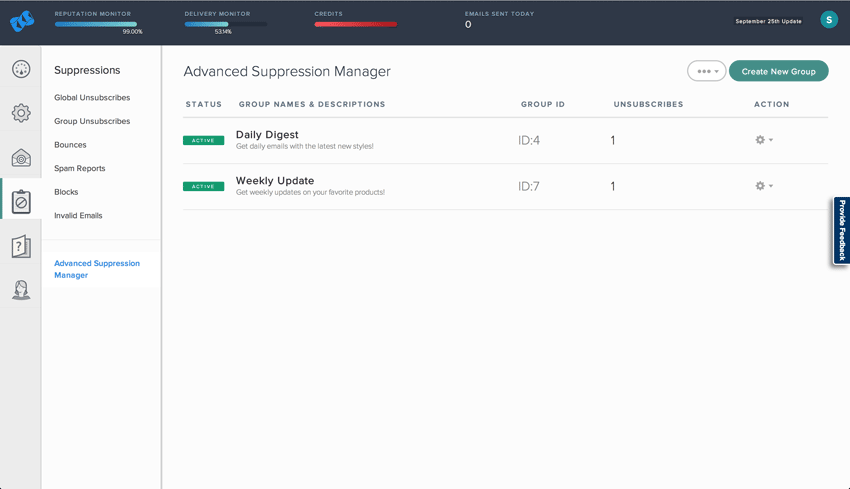850x489 pixels.
Task: Open the Weekly Update gear dropdown arrow
Action: 771,186
